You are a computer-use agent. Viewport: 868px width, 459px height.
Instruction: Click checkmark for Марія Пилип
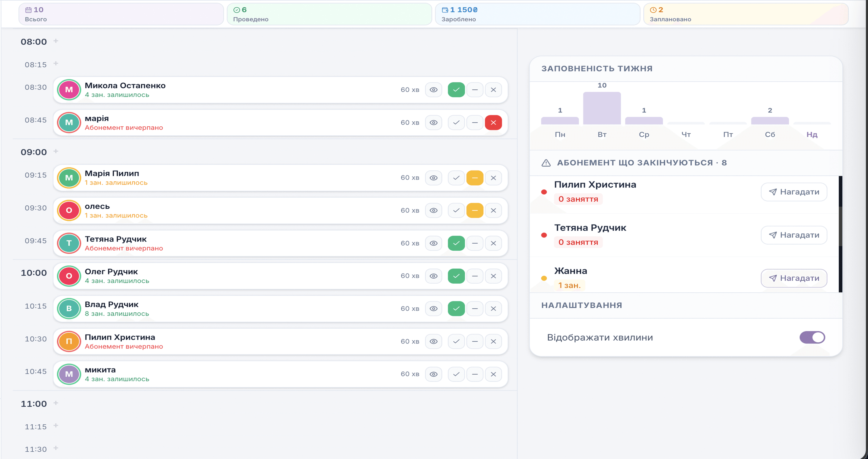pos(456,178)
